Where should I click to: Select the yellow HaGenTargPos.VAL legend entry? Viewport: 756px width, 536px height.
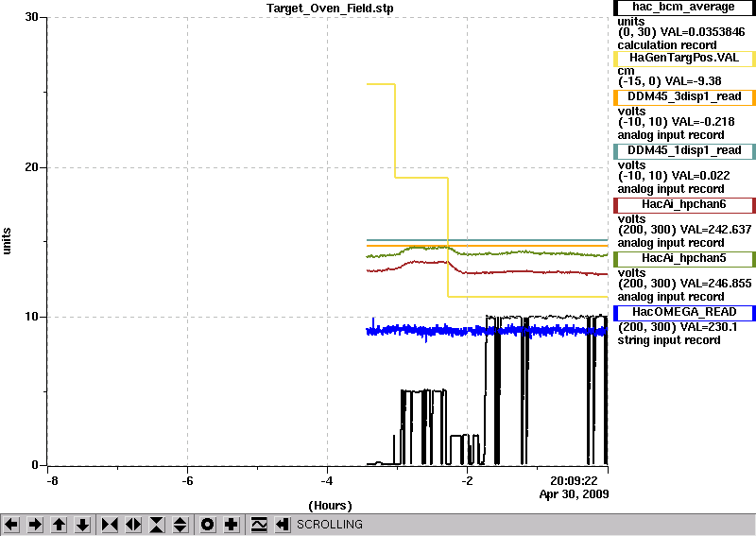click(x=684, y=59)
